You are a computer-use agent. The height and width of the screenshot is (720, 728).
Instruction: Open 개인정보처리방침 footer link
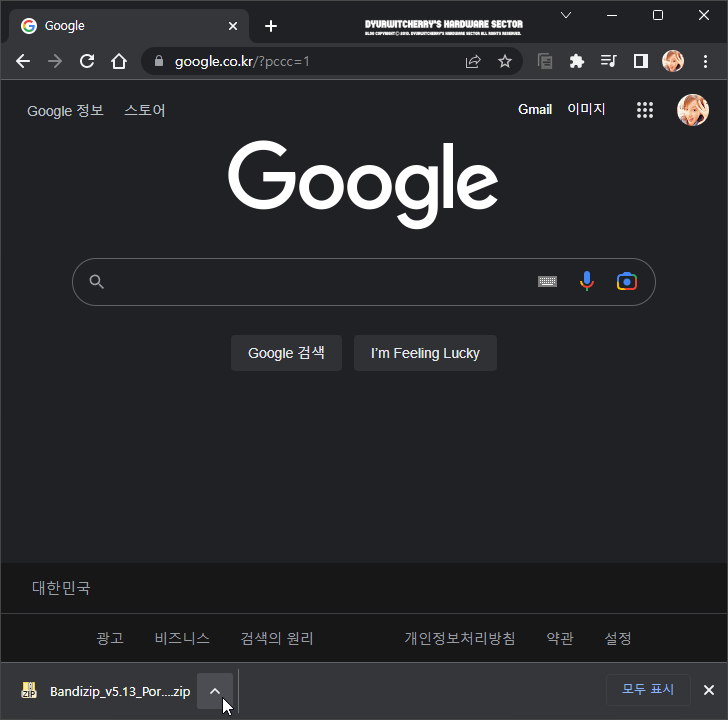click(460, 638)
